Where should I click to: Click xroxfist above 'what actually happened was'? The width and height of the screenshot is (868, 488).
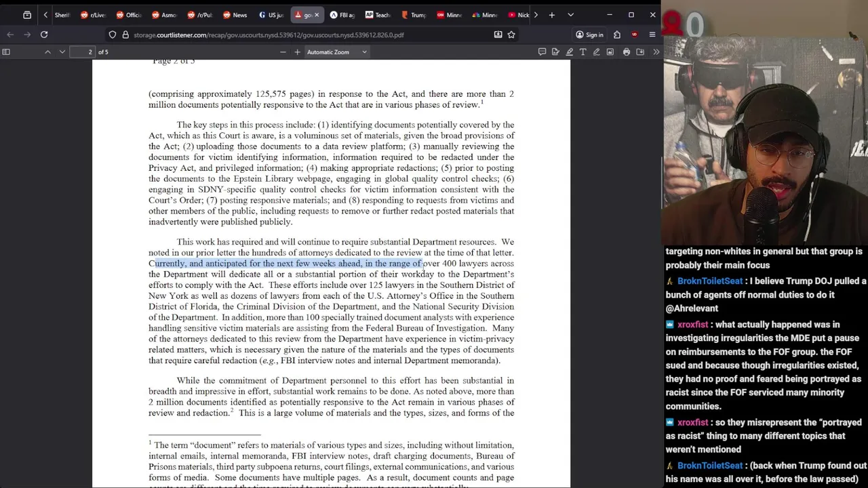point(692,325)
